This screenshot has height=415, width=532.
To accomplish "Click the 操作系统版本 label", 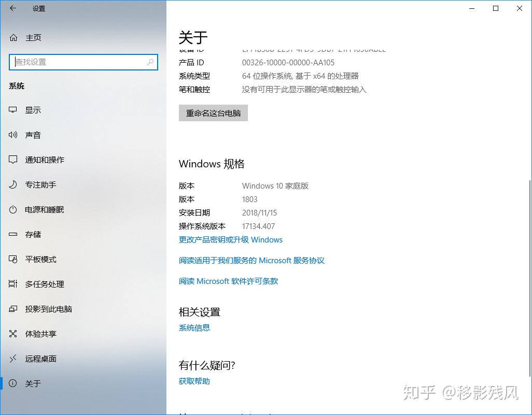I will pyautogui.click(x=202, y=226).
